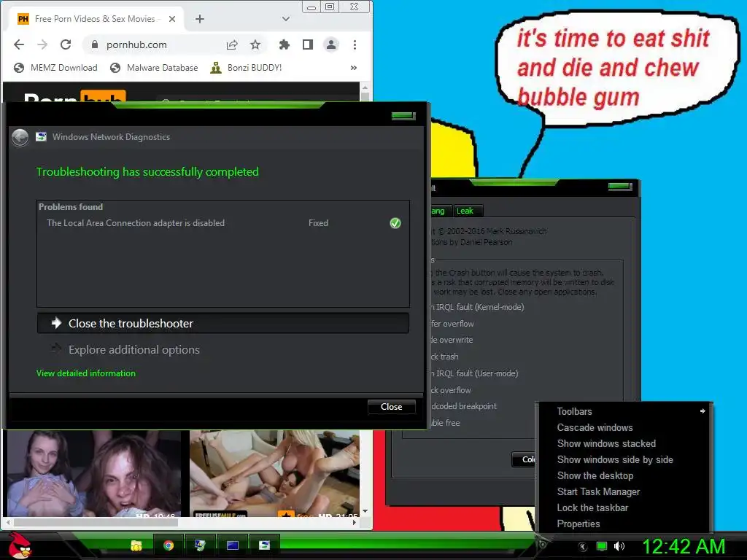
Task: Select the problem row about Local Area Connection adapter
Action: [x=223, y=223]
